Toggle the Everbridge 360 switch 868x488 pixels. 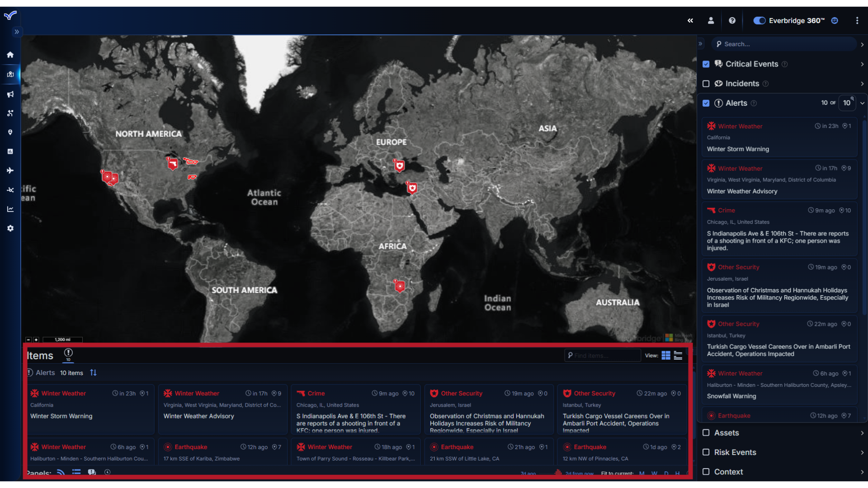(x=759, y=20)
